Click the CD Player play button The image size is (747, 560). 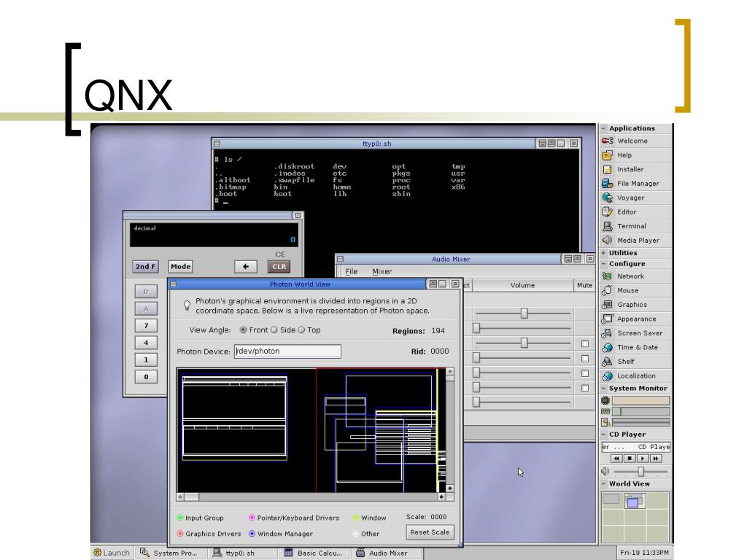point(642,459)
